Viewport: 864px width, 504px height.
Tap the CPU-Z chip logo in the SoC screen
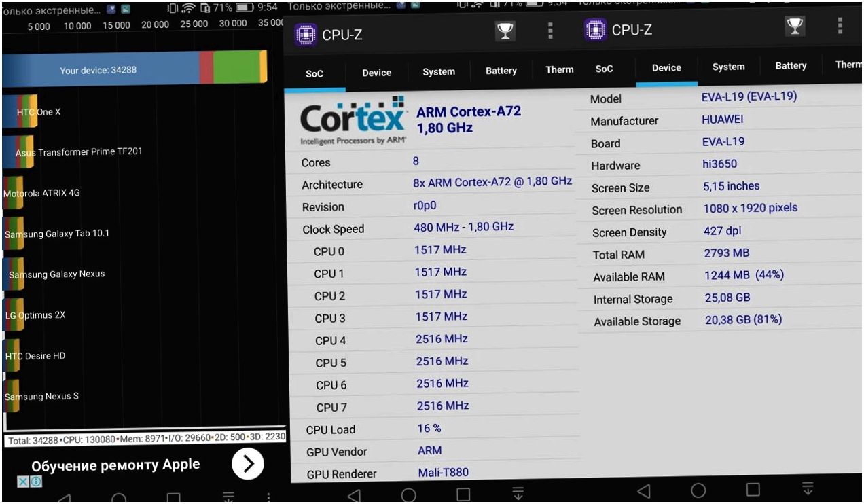click(x=306, y=34)
